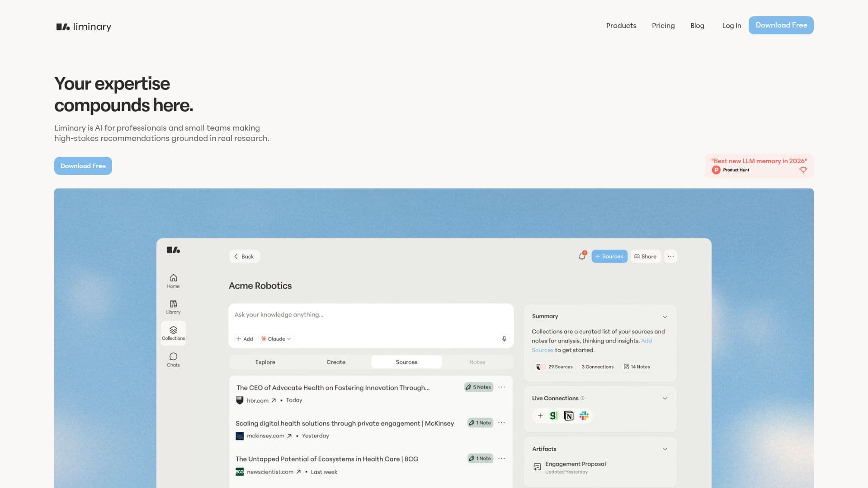The image size is (868, 488).
Task: Click the plus icon in Live Connections
Action: pyautogui.click(x=540, y=416)
